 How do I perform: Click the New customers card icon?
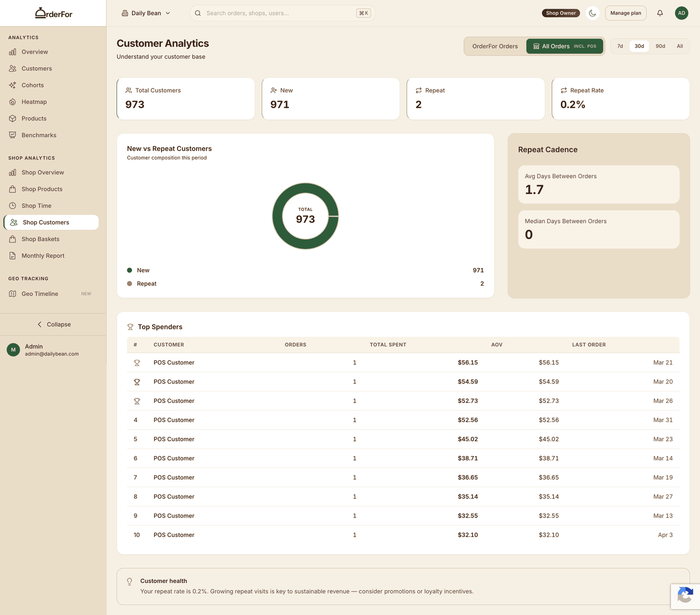click(274, 90)
